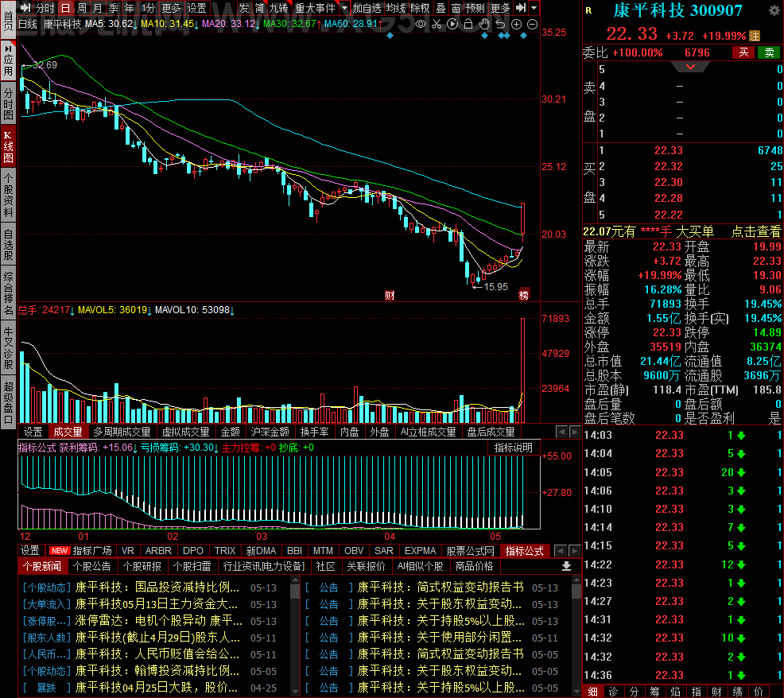This screenshot has height=698, width=784.
Task: Open the dropdown arrow at the toolbar's far right
Action: pyautogui.click(x=534, y=8)
